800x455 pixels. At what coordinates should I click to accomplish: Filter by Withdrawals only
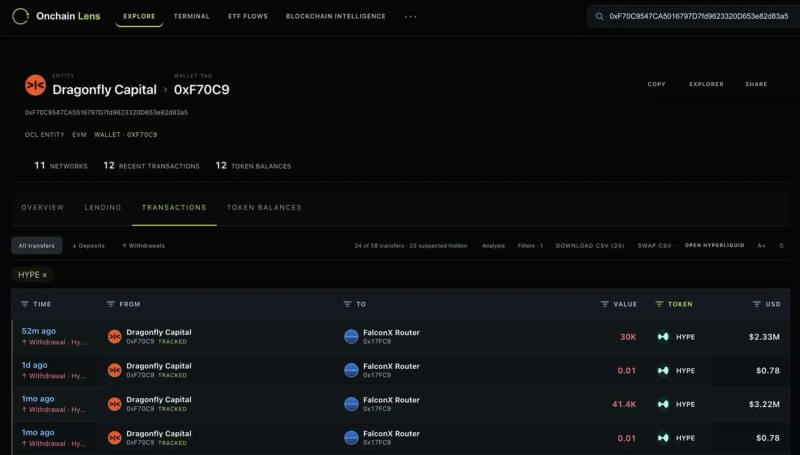pos(143,246)
